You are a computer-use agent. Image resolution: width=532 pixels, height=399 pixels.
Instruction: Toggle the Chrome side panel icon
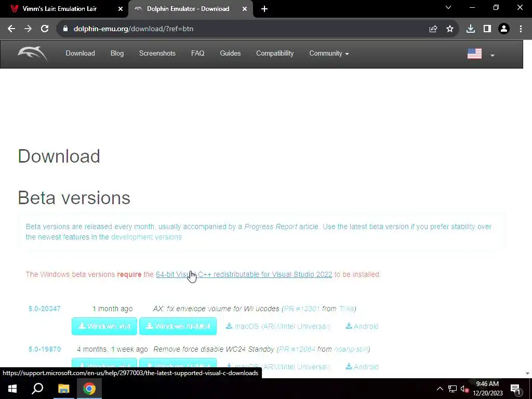tap(487, 29)
